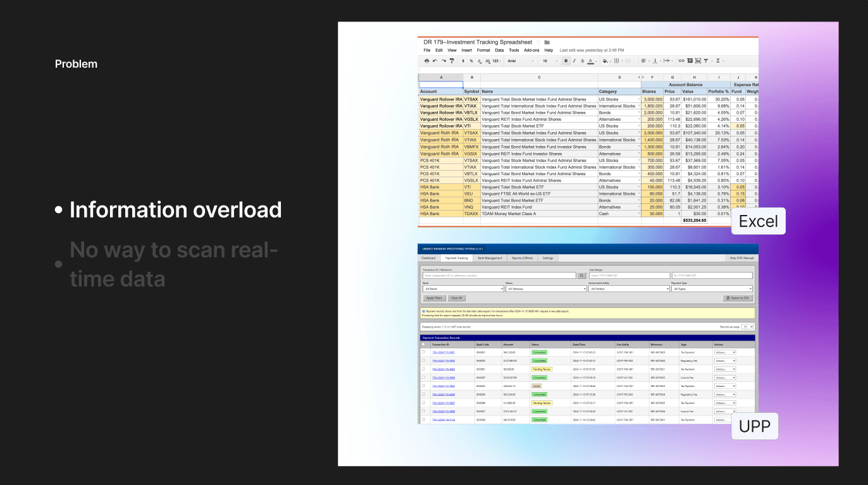Toggle bold in spreadsheet toolbar
Screen dimensions: 868x485
point(566,61)
